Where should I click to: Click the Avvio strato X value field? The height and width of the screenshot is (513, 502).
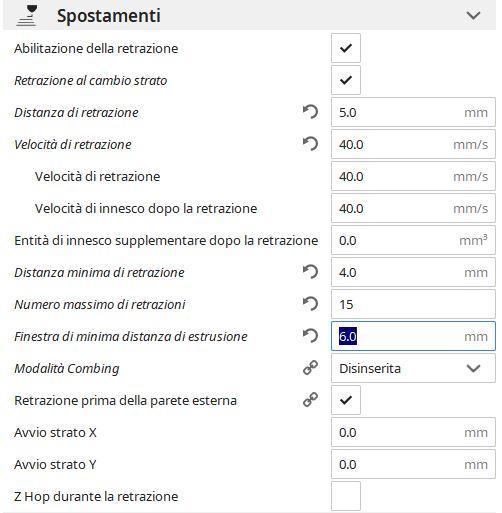413,432
